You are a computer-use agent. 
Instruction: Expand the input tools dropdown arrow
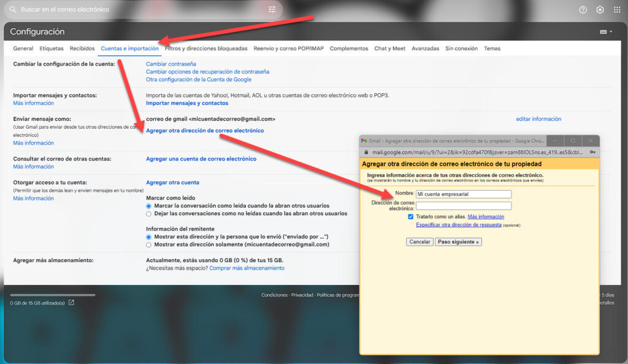pos(611,32)
